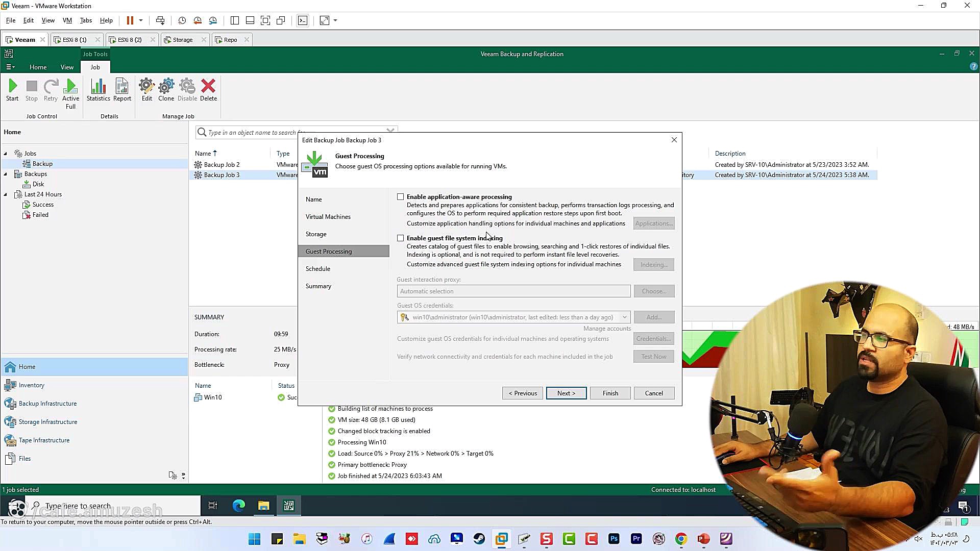Clone the selected job
This screenshot has height=551, width=980.
coord(166,90)
